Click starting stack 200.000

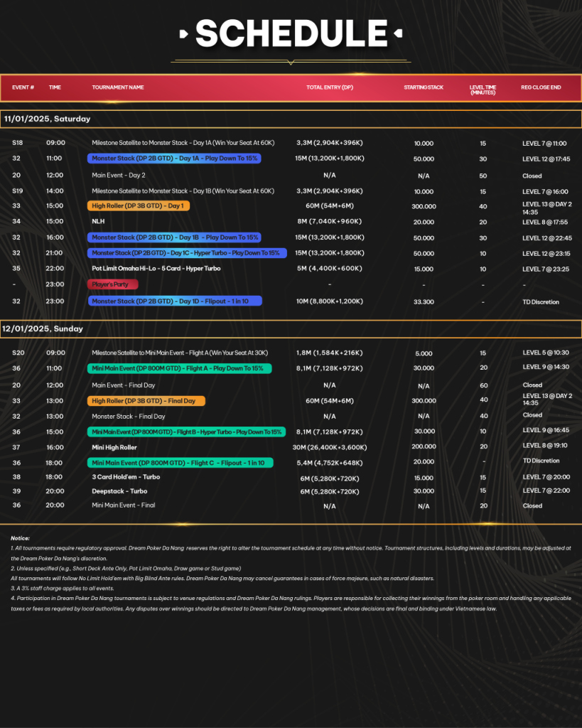click(424, 446)
